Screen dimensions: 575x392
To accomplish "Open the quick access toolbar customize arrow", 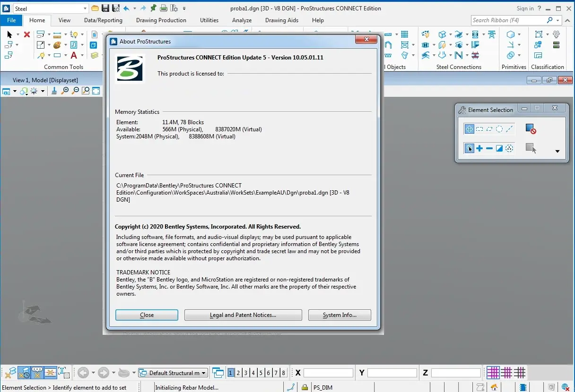I will point(184,9).
